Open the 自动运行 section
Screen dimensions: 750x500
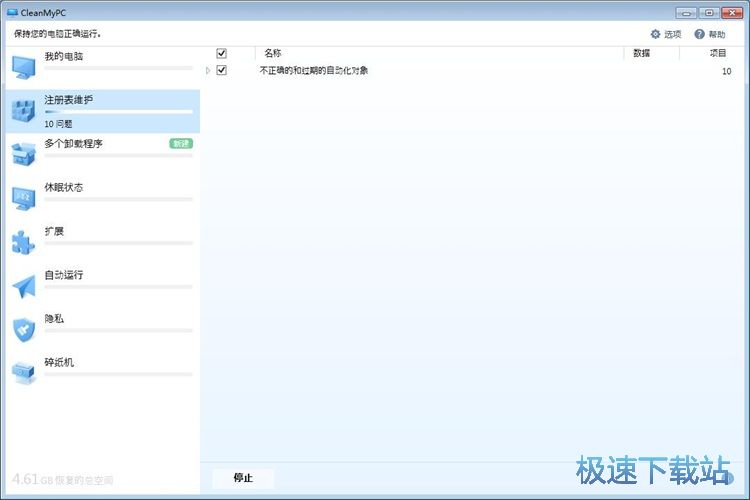(102, 286)
